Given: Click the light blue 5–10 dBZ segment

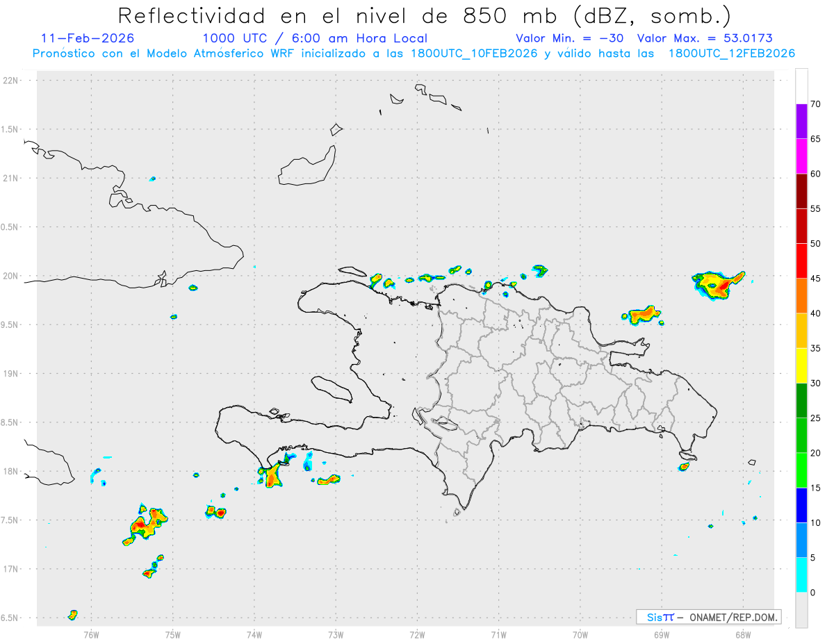Looking at the screenshot, I should (801, 540).
